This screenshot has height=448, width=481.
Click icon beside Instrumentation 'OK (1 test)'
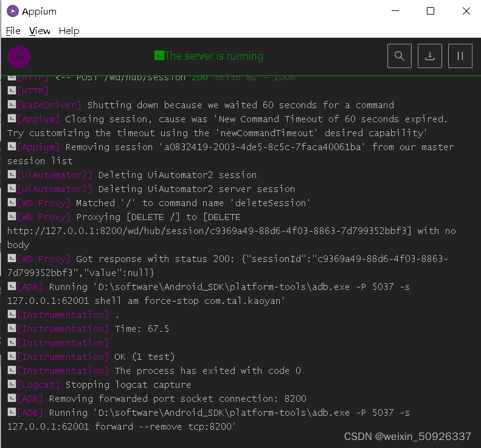coord(12,356)
